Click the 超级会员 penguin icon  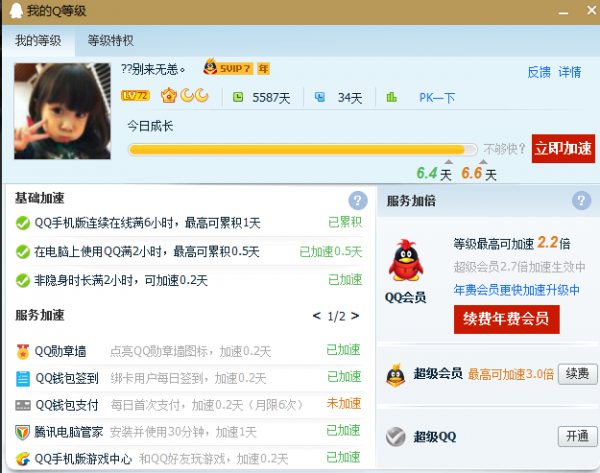396,375
